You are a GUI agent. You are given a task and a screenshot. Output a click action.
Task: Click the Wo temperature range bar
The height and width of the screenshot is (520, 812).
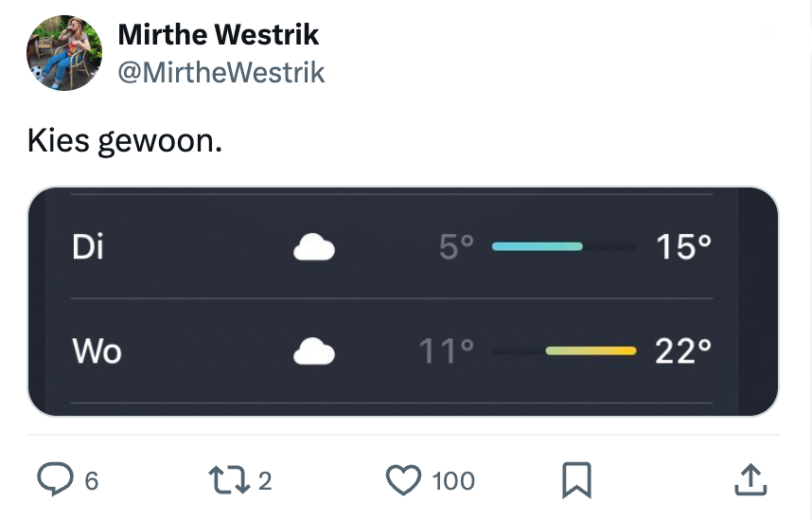point(563,351)
